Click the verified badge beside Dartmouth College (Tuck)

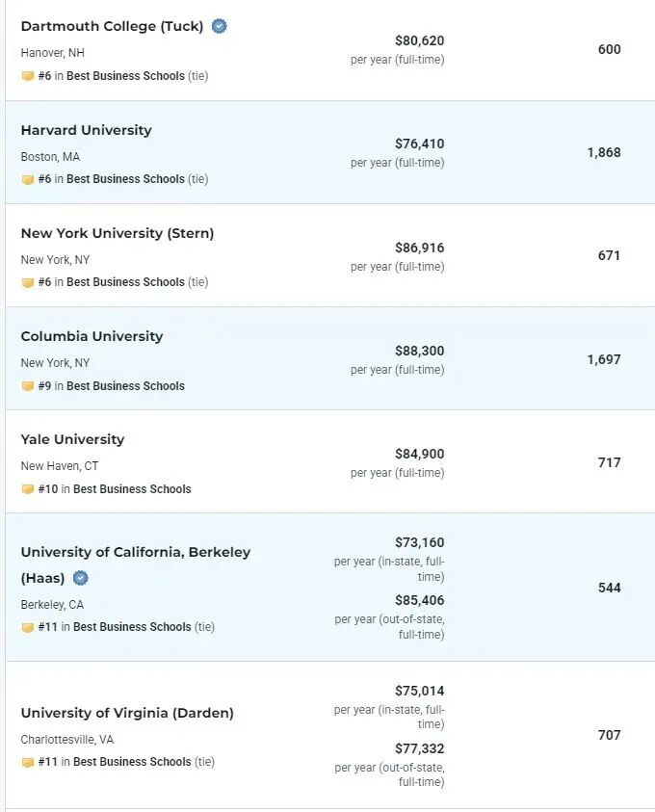click(x=219, y=26)
